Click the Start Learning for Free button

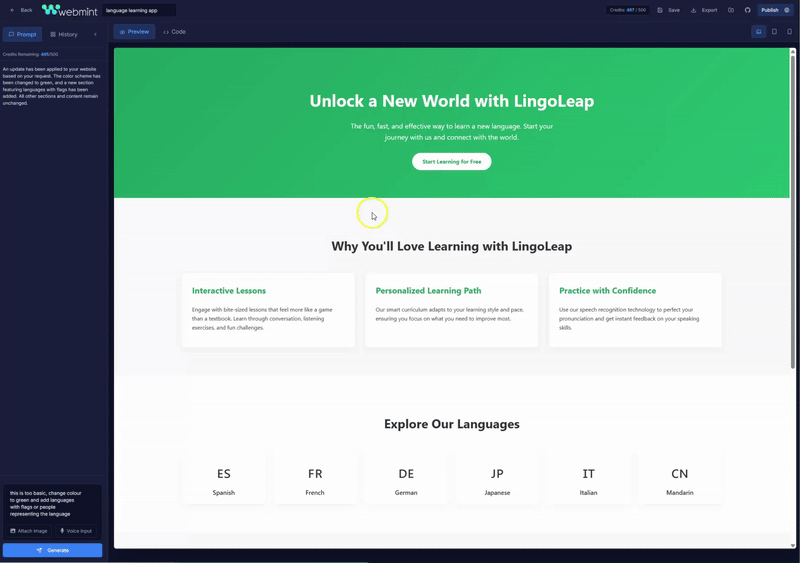pyautogui.click(x=451, y=161)
